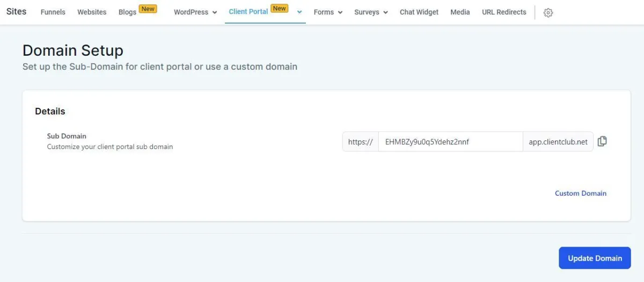The height and width of the screenshot is (282, 644).
Task: Open the Custom Domain link
Action: point(581,193)
